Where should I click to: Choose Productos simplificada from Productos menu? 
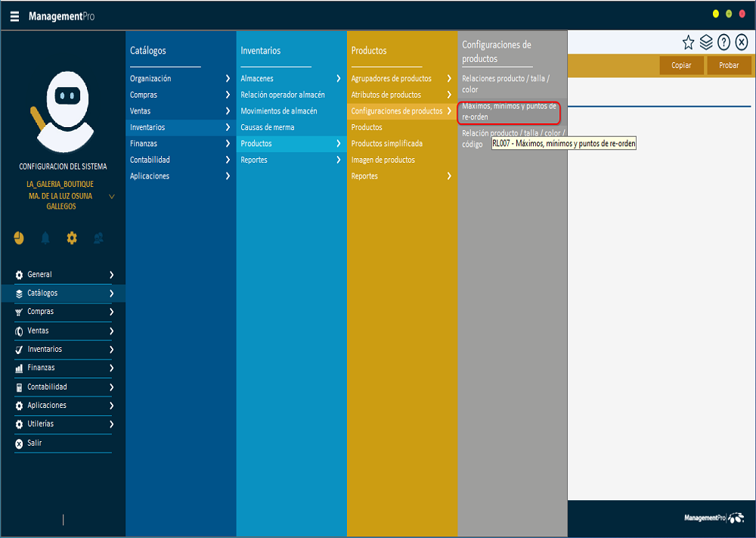[x=386, y=144]
